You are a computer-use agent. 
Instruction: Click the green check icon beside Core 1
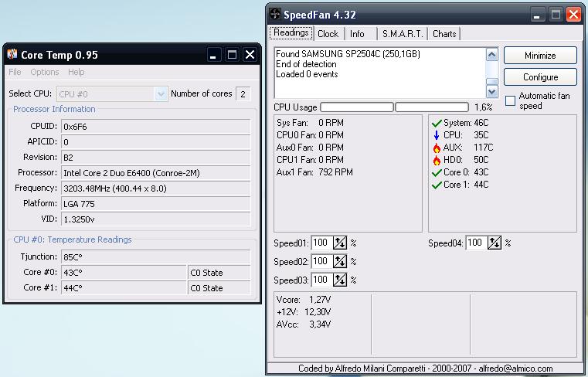pyautogui.click(x=437, y=185)
